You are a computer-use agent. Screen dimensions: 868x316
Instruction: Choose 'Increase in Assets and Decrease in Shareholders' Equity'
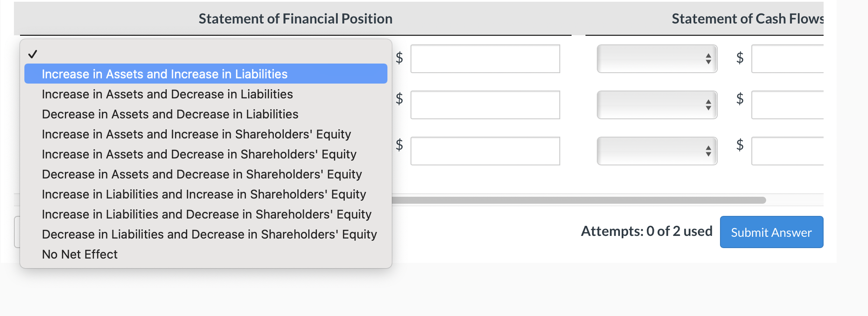pos(199,154)
